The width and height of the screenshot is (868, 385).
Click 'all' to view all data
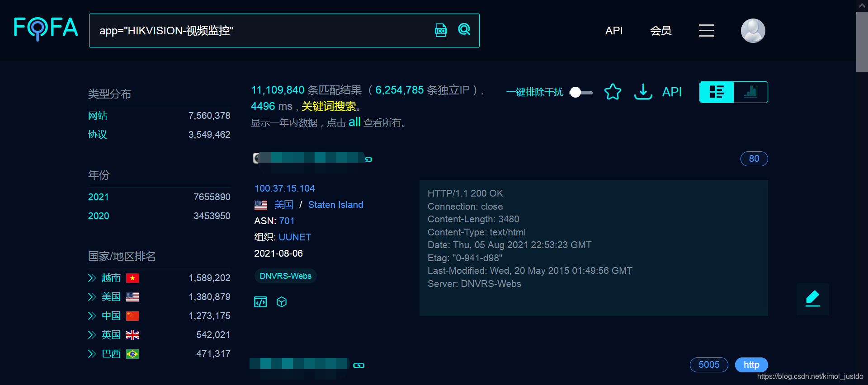point(354,122)
